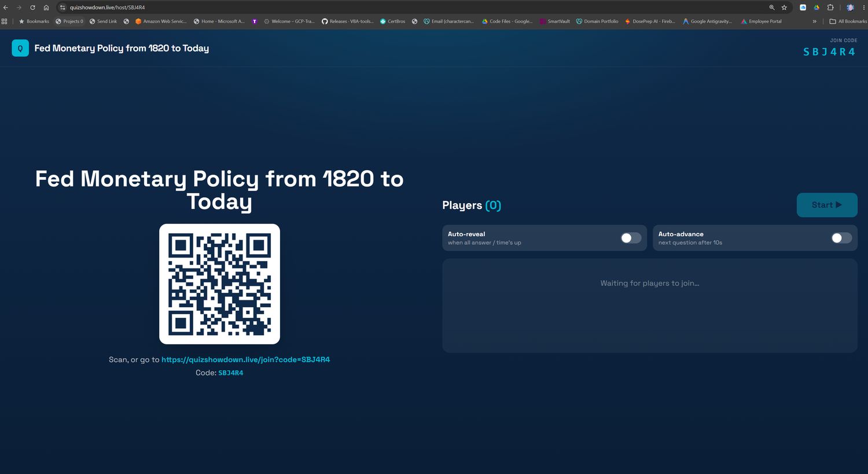Viewport: 868px width, 474px height.
Task: Open the Google Drive extension icon
Action: [x=816, y=8]
